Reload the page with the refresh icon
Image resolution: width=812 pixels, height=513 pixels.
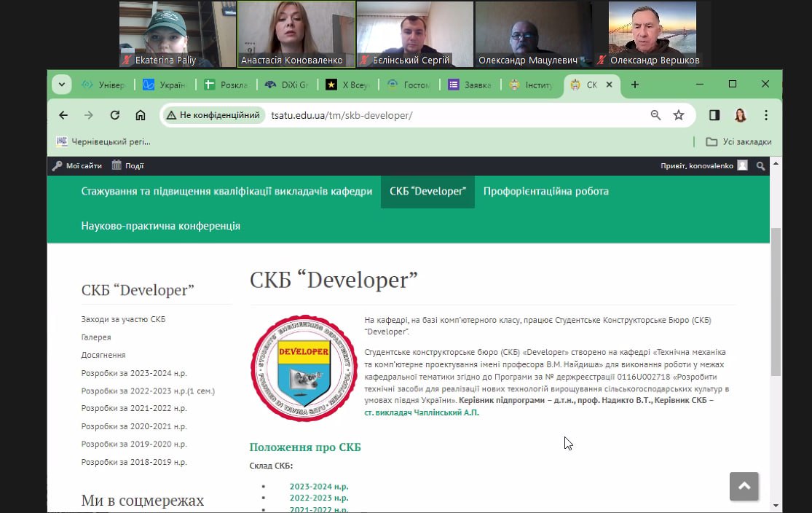point(114,115)
